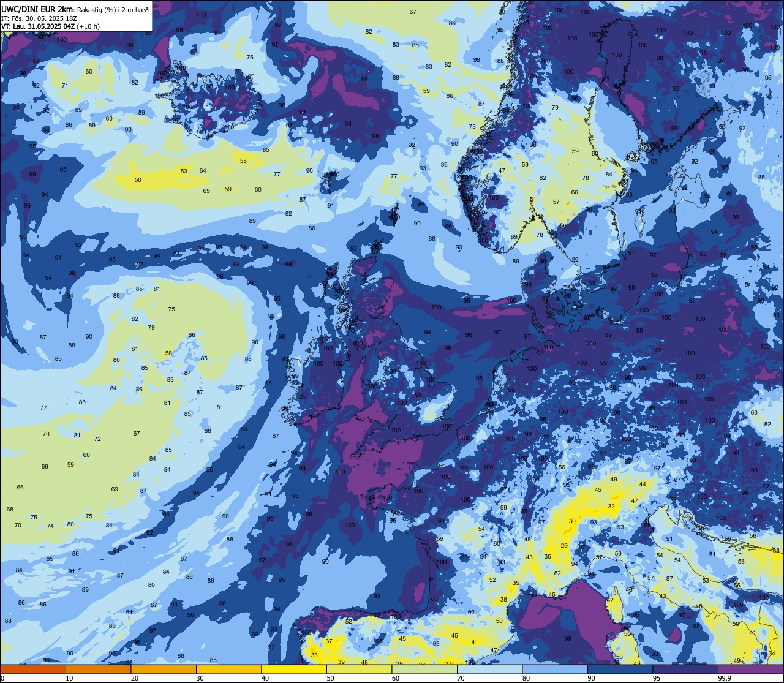Click the humidity value 72 in the Atlantic
Screen dimensions: 784x683
point(97,439)
